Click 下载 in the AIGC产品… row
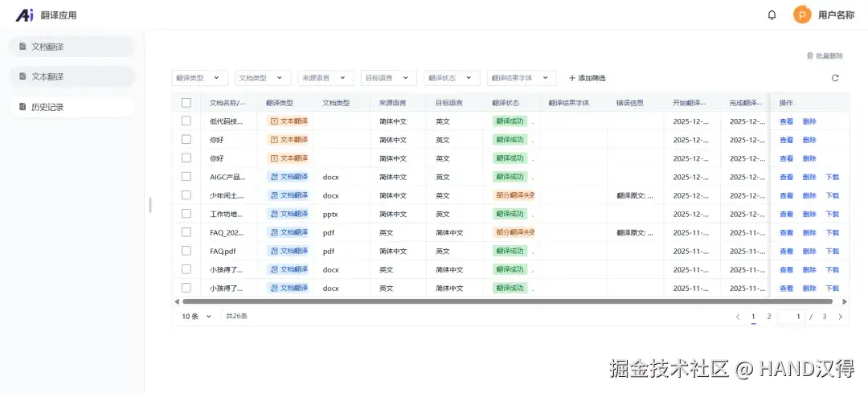868x393 pixels. click(x=832, y=177)
